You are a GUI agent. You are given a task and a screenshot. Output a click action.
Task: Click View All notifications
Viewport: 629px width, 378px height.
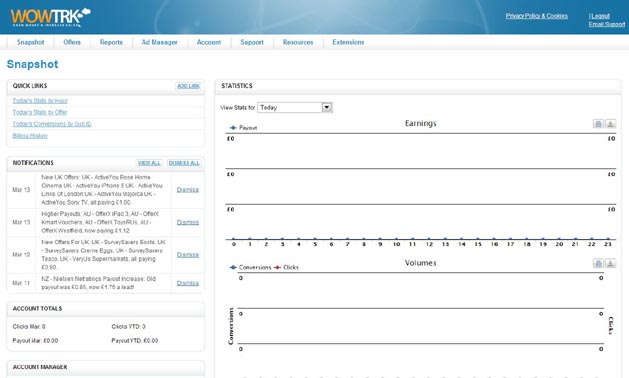149,163
